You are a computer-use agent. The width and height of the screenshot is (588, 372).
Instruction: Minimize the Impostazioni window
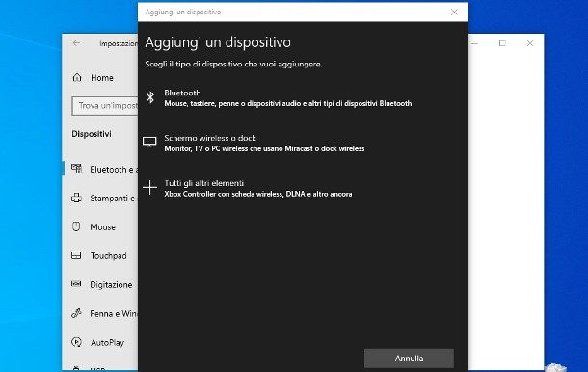pos(475,43)
